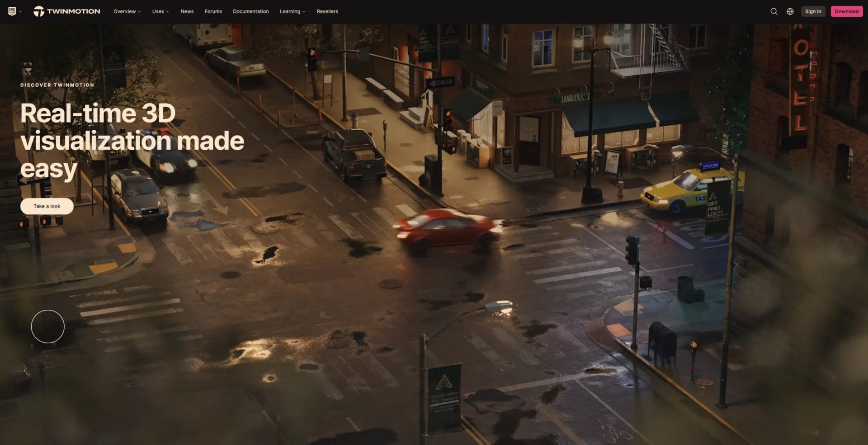
Task: Click the globe language selector icon
Action: (790, 11)
